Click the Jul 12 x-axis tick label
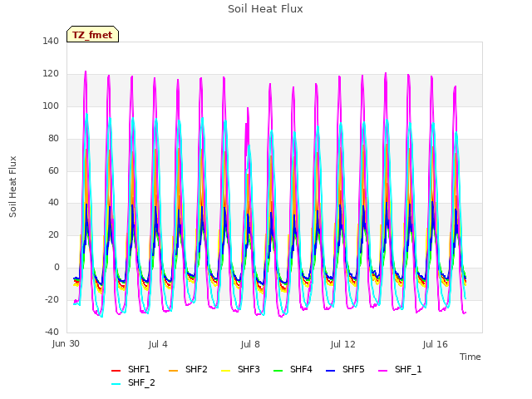This screenshot has height=399, width=532. [x=342, y=344]
